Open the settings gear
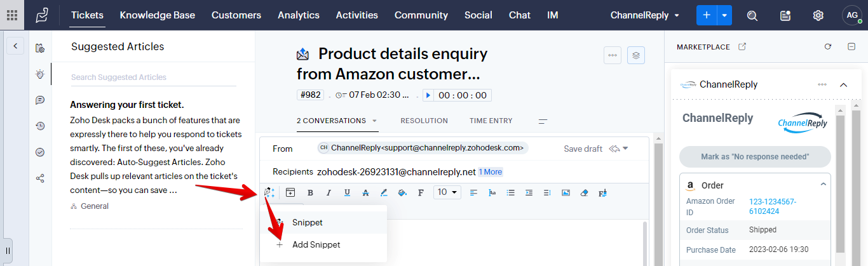868x266 pixels. pos(818,15)
